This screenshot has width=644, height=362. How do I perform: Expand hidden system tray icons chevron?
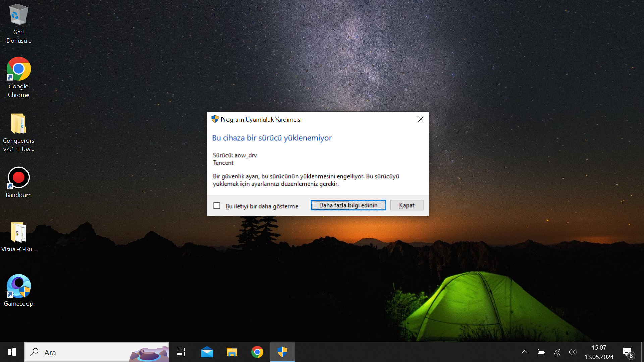525,352
